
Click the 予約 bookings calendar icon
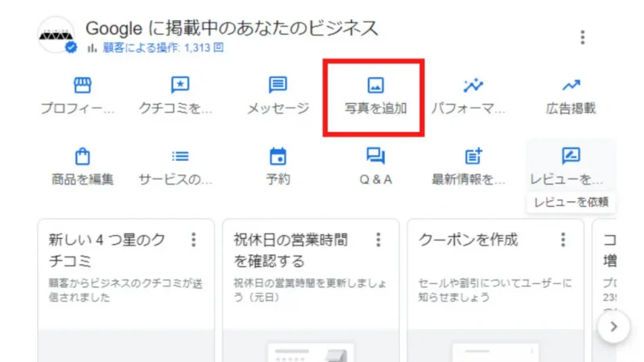(278, 156)
